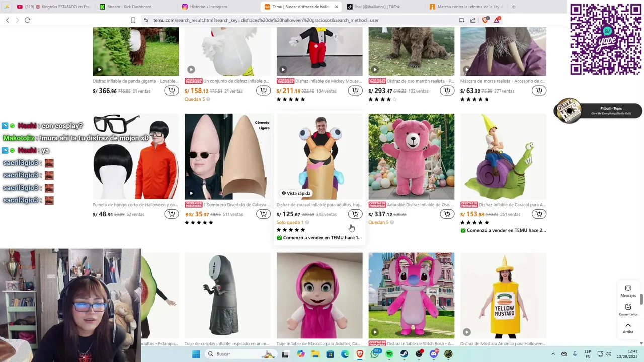The image size is (644, 362).
Task: Add walrus mask to cart
Action: (x=539, y=90)
